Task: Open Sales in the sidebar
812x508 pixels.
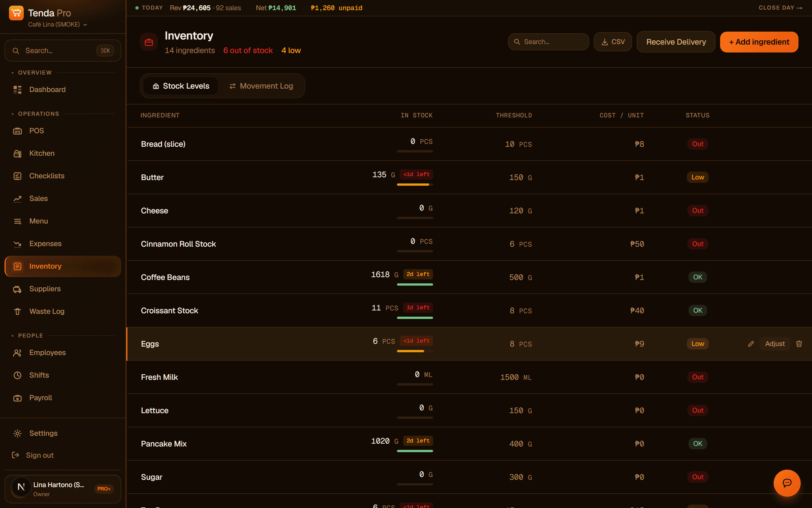Action: click(63, 198)
